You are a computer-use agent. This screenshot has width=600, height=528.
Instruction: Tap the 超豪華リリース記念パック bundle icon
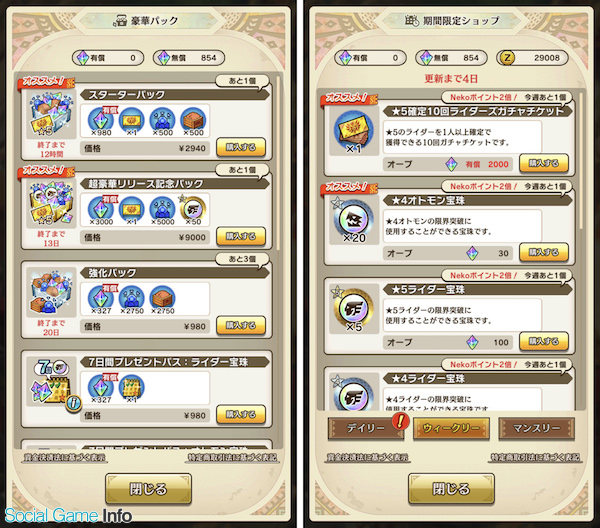point(51,202)
